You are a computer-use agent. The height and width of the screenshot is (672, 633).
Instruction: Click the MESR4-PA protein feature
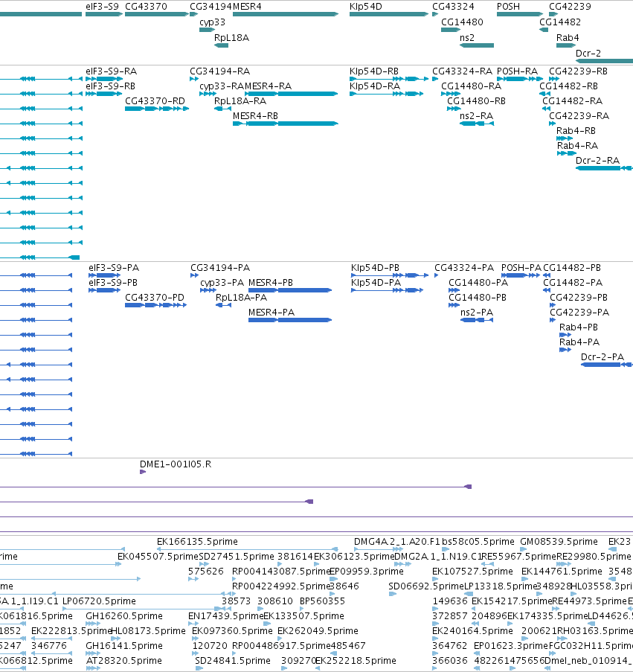click(290, 320)
